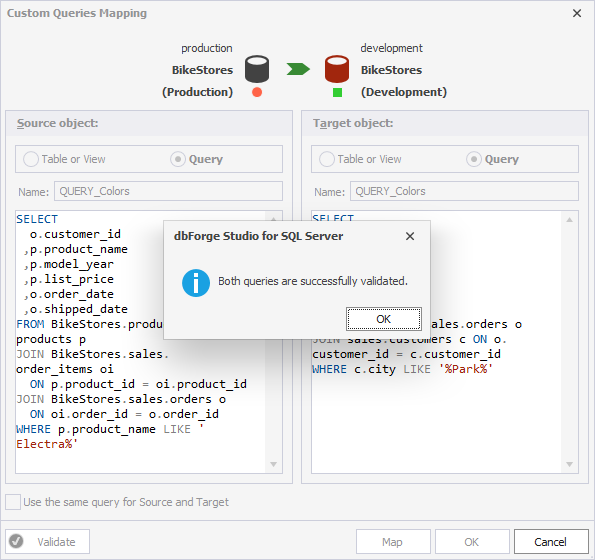Close the Custom Queries Mapping dialog
The height and width of the screenshot is (560, 595).
click(577, 13)
